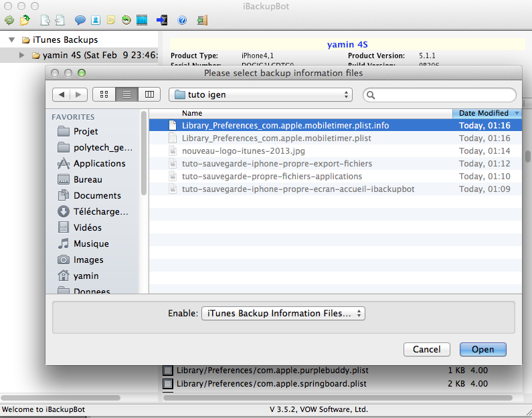Click the Cancel button
The height and width of the screenshot is (418, 532).
(x=426, y=350)
